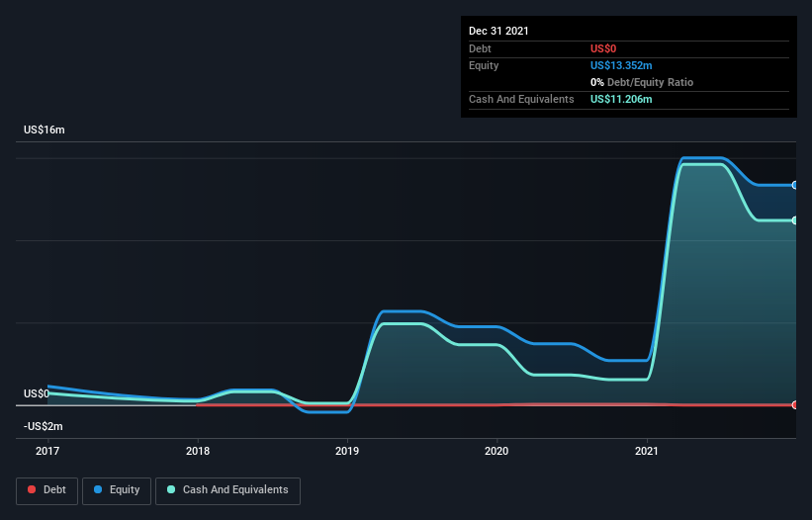Click the US$16m y-axis label
This screenshot has height=520, width=812.
(x=45, y=130)
